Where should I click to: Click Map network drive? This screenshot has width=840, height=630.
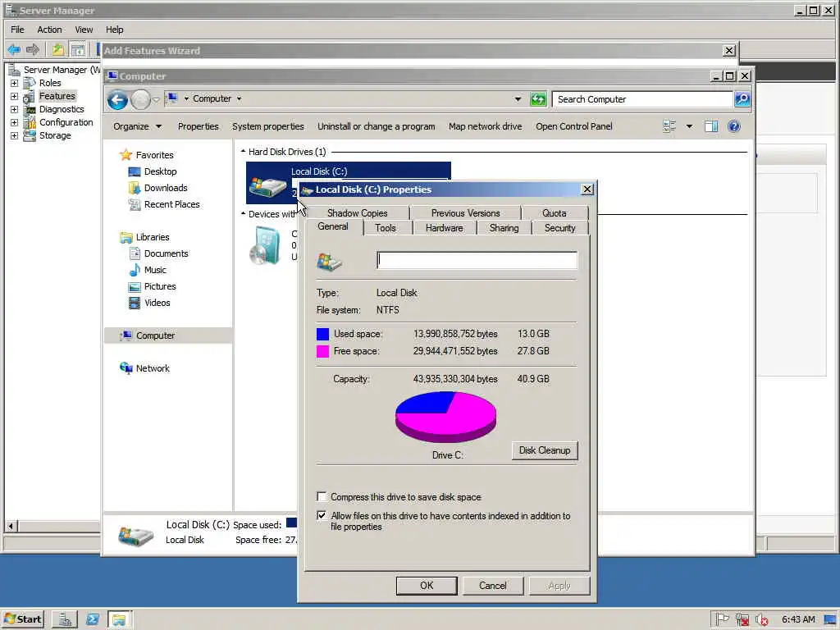(485, 126)
